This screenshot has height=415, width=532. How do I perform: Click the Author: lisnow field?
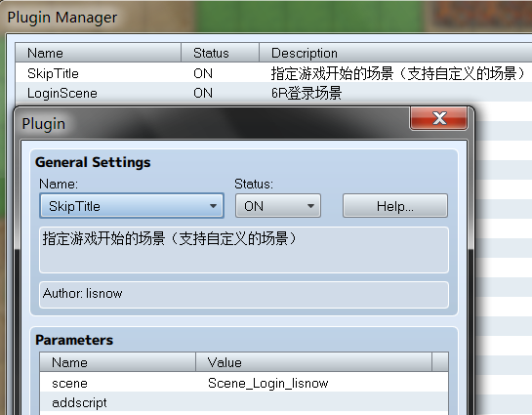click(244, 295)
